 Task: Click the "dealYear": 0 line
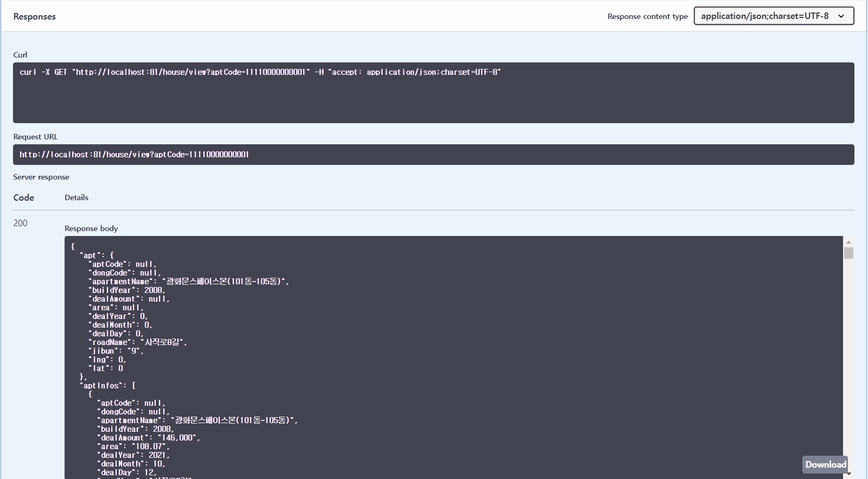[118, 316]
